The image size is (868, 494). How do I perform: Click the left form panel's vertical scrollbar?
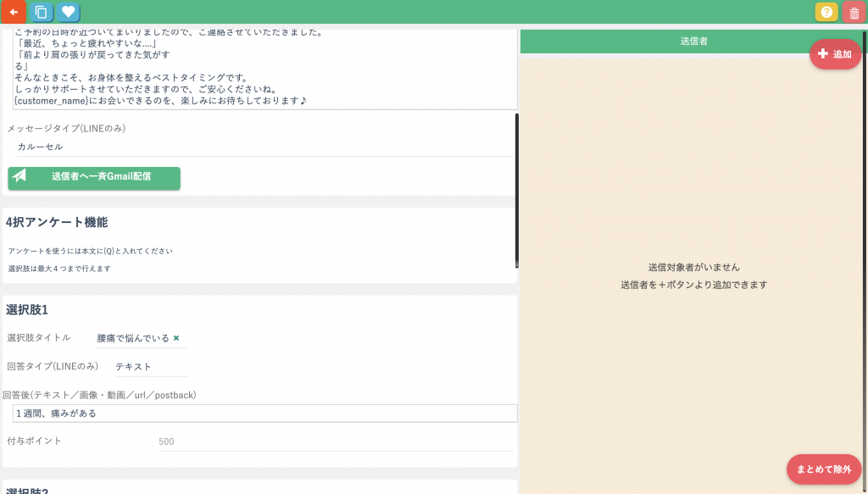517,191
